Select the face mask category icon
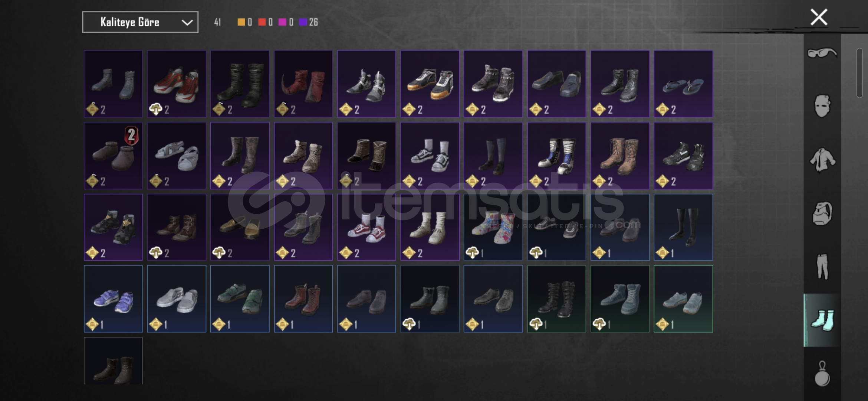 click(x=822, y=106)
